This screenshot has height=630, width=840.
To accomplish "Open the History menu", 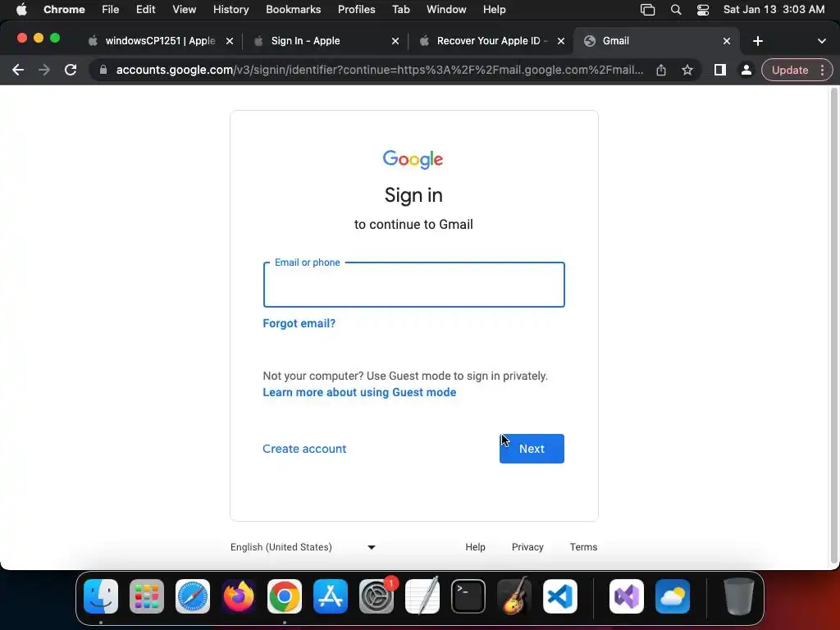I will click(x=231, y=10).
